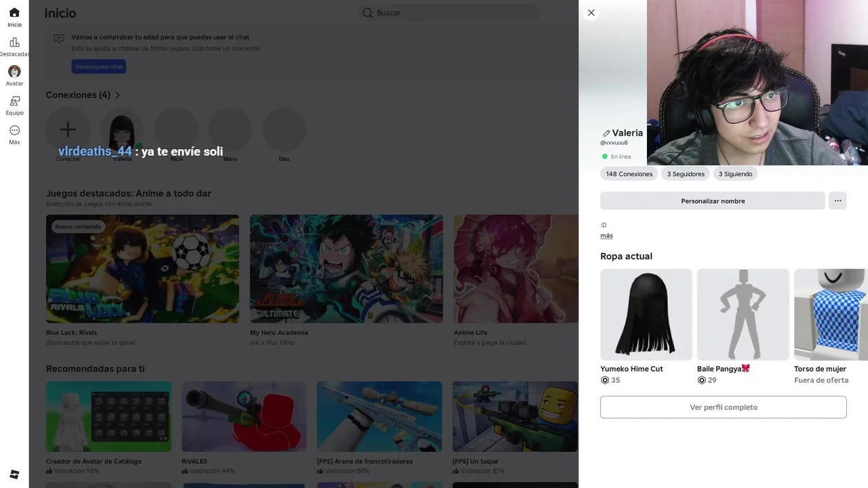The width and height of the screenshot is (868, 488).
Task: Open Maru's connection avatar
Action: (231, 129)
